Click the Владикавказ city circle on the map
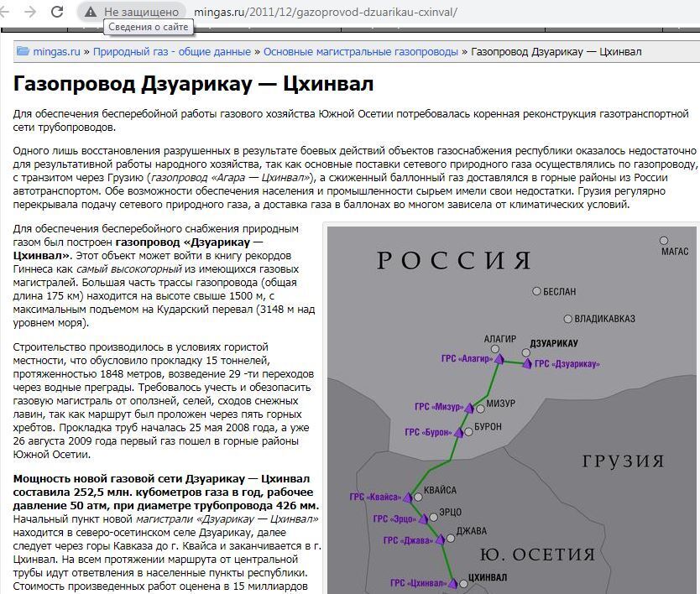This screenshot has height=594, width=700. click(x=568, y=319)
